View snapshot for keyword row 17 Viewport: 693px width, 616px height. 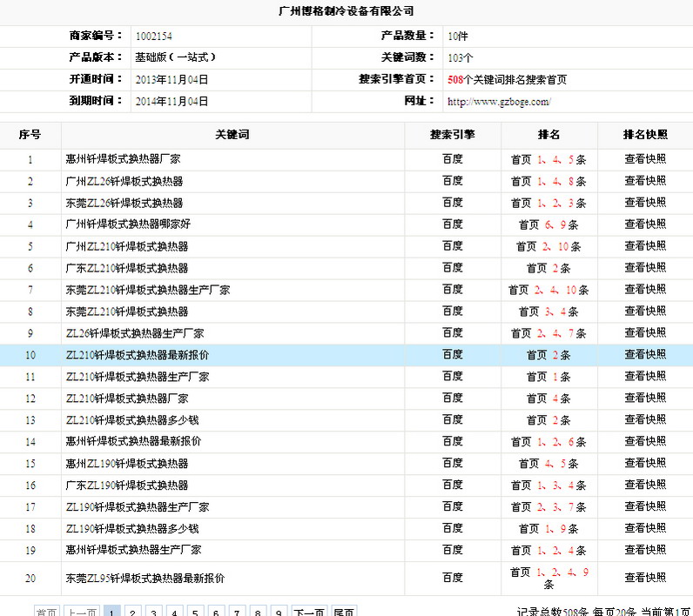coord(645,506)
